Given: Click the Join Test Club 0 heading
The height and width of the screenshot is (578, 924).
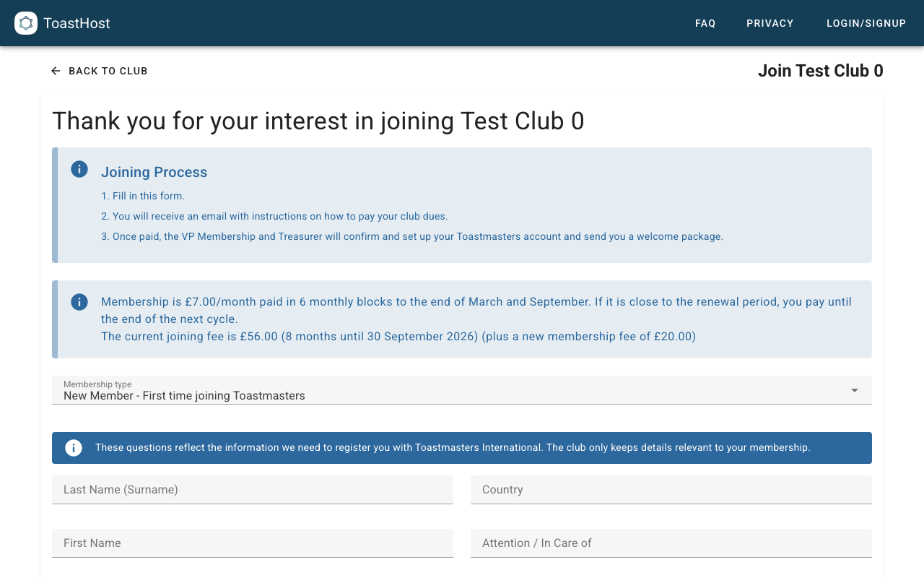Looking at the screenshot, I should [x=821, y=70].
